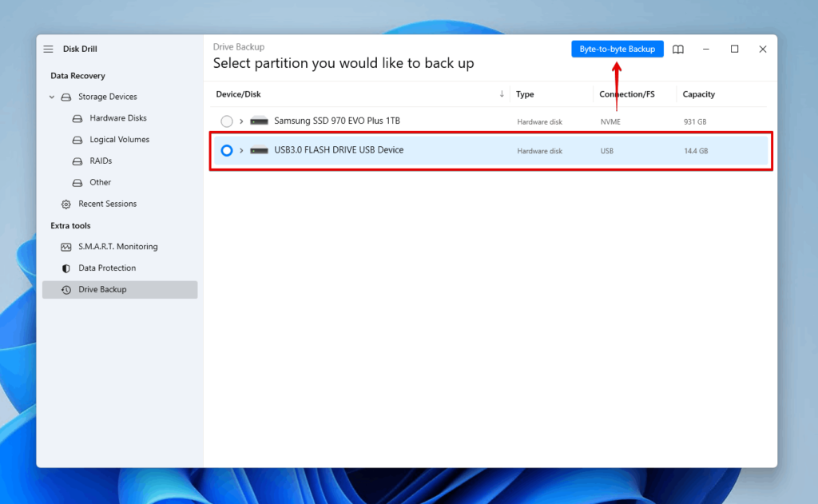Viewport: 818px width, 504px height.
Task: Maximize the Disk Drill window
Action: pos(734,50)
